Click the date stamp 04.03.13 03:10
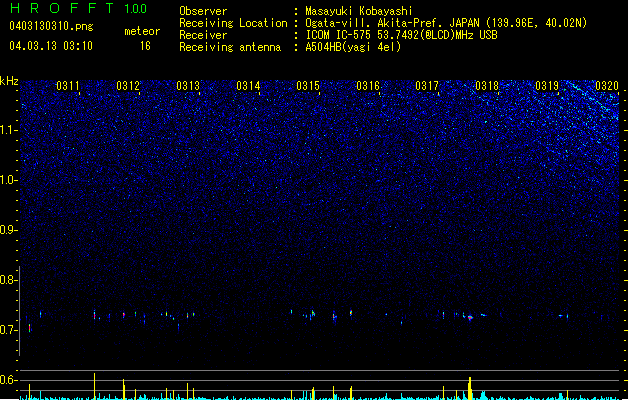The width and height of the screenshot is (629, 400). point(51,46)
